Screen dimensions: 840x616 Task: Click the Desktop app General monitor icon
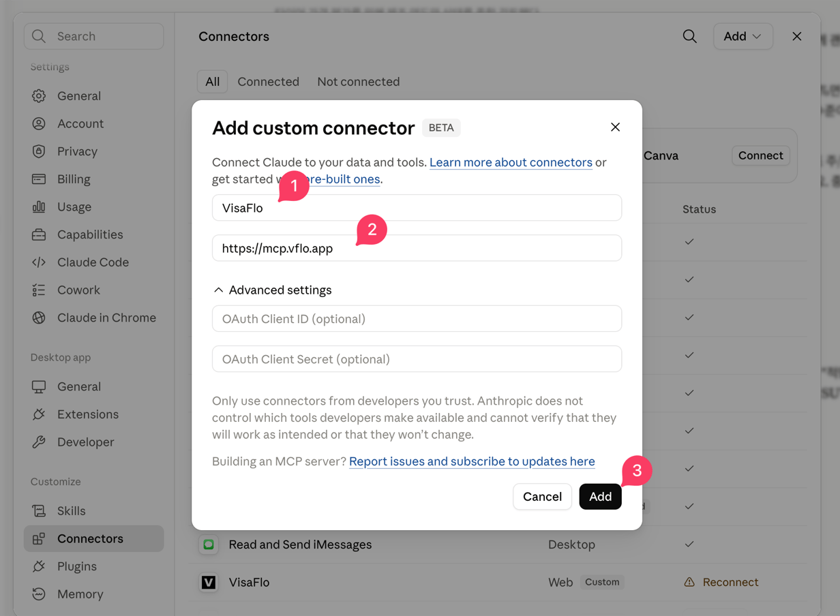click(x=39, y=386)
